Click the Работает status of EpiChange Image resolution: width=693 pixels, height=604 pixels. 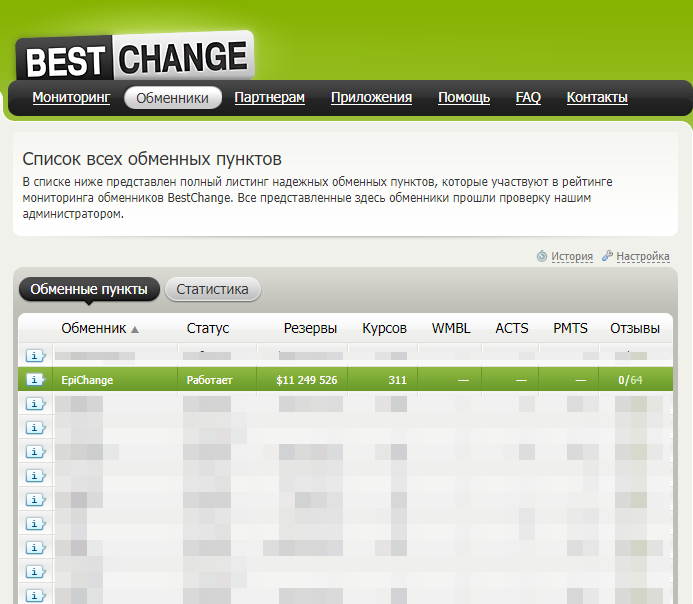209,380
